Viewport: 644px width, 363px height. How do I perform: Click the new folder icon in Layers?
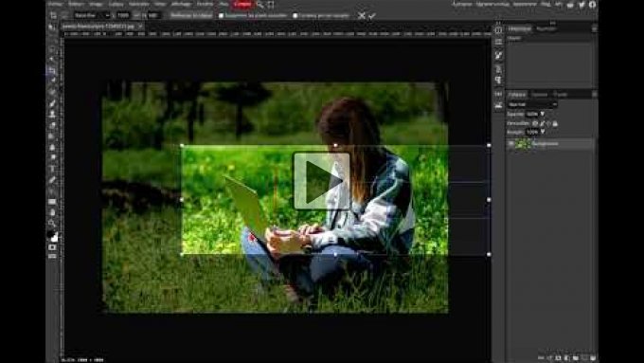[x=576, y=358]
